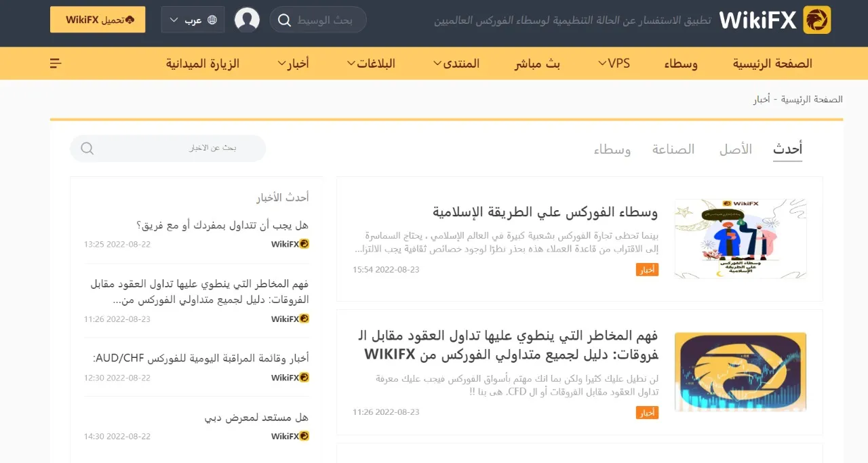The image size is (868, 463).
Task: Expand the المنتدى menu
Action: click(x=456, y=63)
